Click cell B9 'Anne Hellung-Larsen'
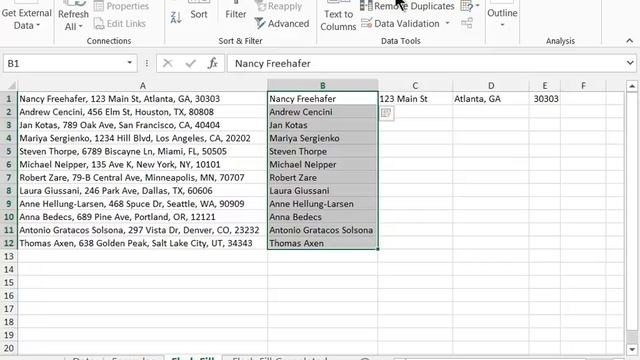 click(x=322, y=204)
